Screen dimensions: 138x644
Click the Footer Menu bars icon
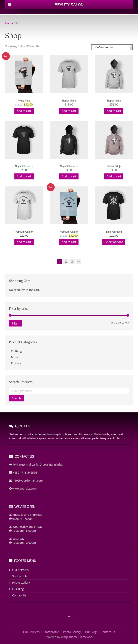[x=11, y=560]
